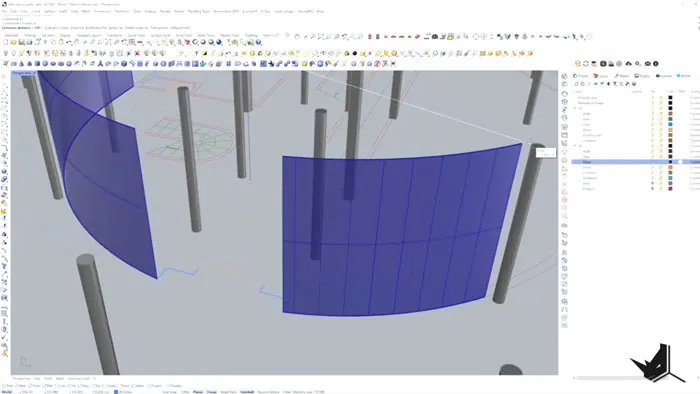The image size is (700, 394).
Task: Switch to four-viewport layout icon
Action: [x=132, y=42]
